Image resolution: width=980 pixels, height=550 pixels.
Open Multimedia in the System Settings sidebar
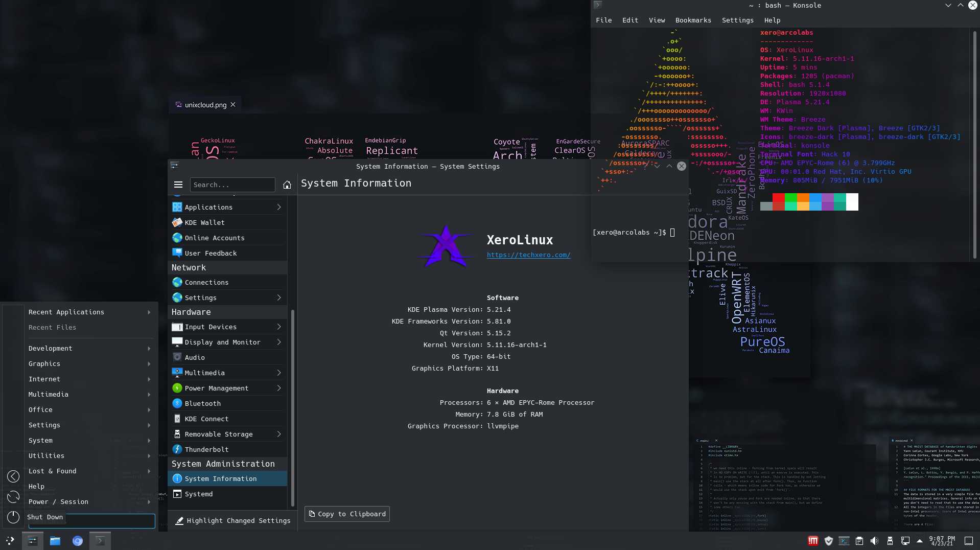(x=227, y=373)
